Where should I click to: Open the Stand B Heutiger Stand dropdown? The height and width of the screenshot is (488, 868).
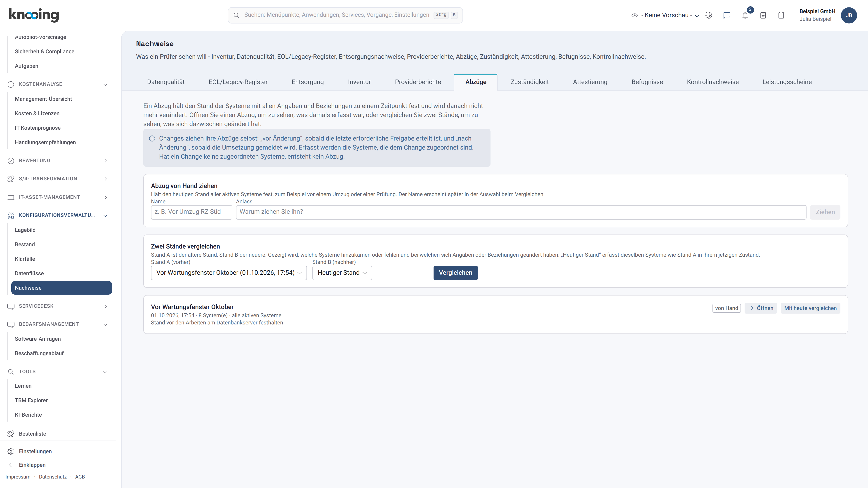tap(342, 273)
